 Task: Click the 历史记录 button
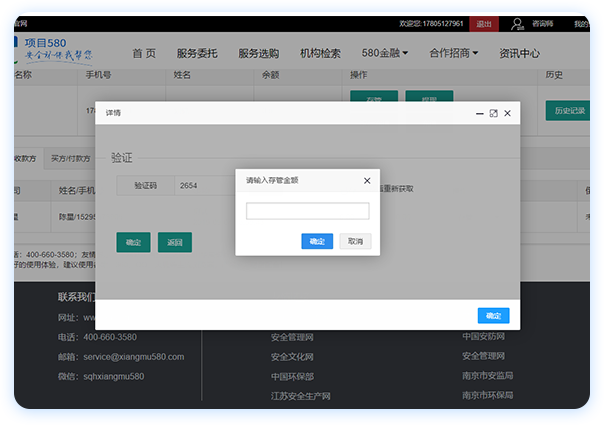coord(566,111)
